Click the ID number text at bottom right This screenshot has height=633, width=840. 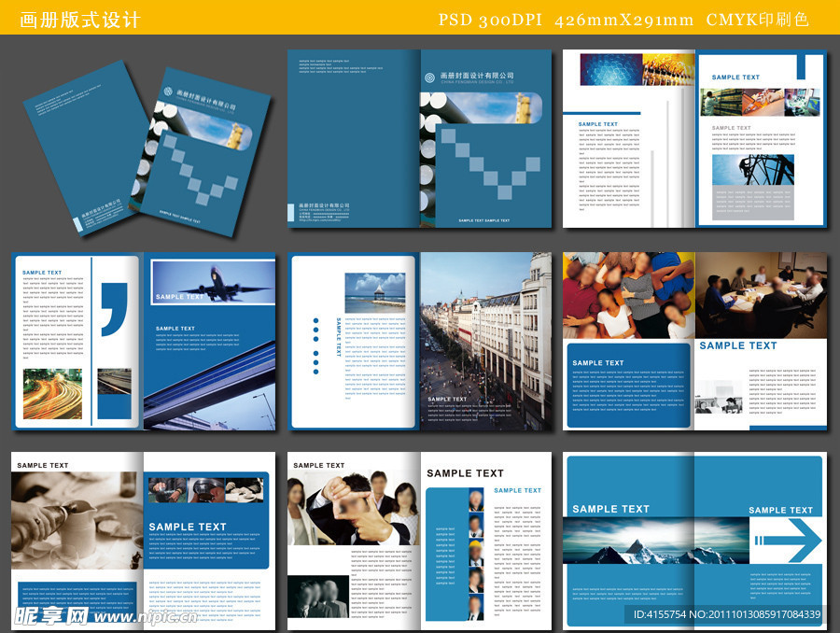pos(727,614)
